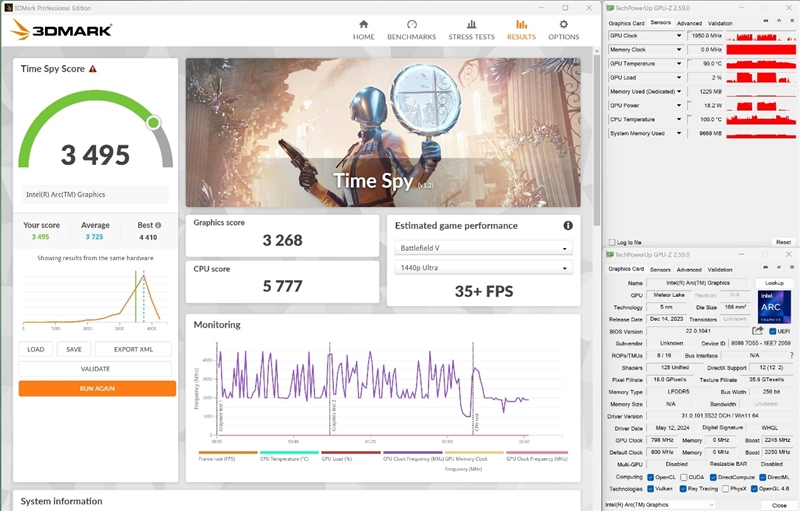Viewport: 800px width, 511px height.
Task: Click the orange RUN AGAIN button
Action: 97,389
